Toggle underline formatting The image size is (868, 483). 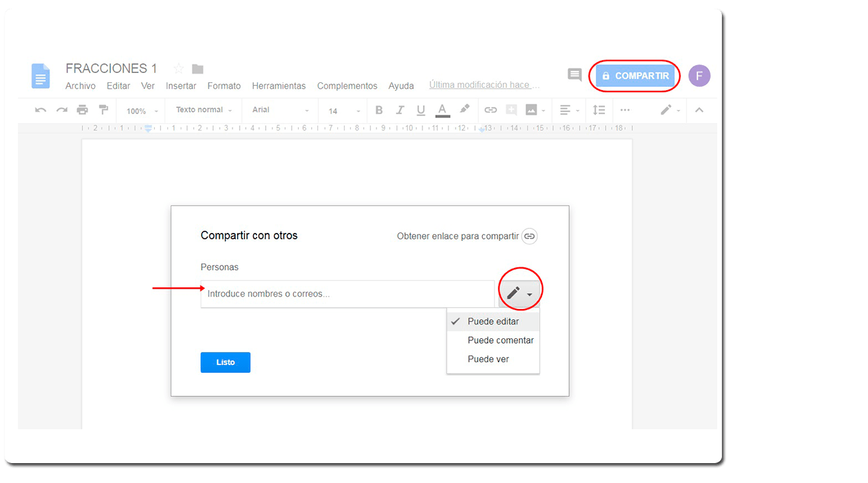(x=420, y=110)
